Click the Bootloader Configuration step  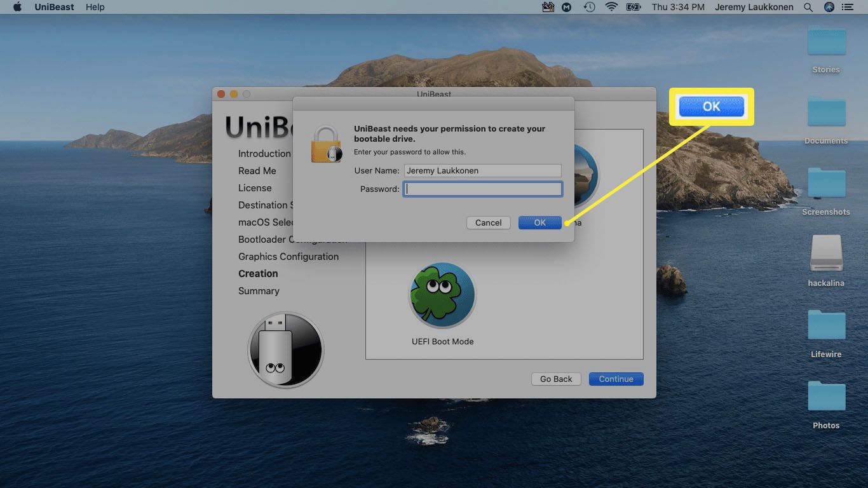point(293,240)
